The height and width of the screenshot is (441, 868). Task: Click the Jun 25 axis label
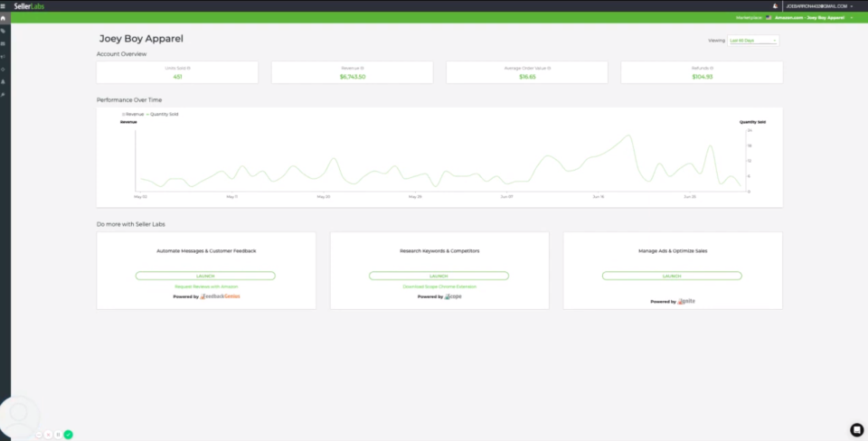(689, 196)
